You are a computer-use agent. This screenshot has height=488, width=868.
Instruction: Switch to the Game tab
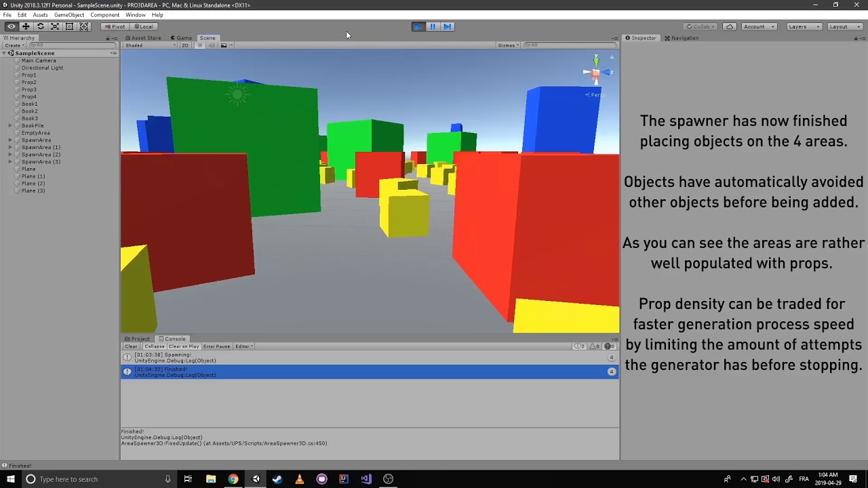(181, 38)
